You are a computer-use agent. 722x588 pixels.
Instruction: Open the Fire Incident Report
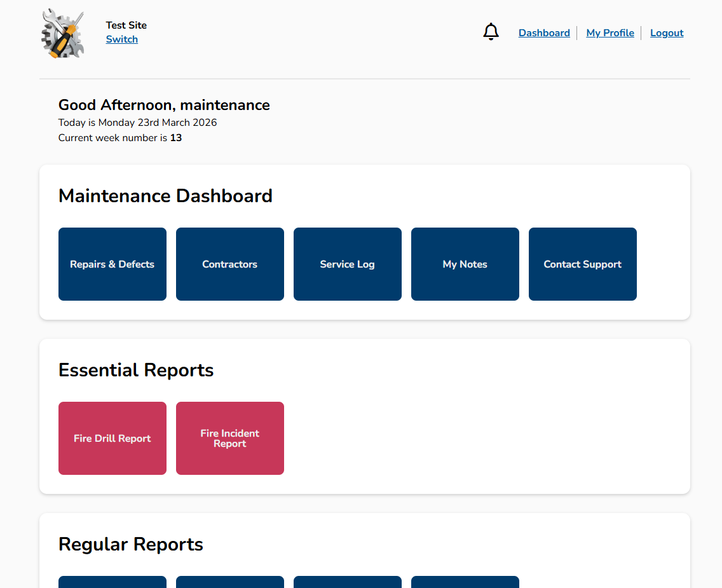tap(229, 438)
